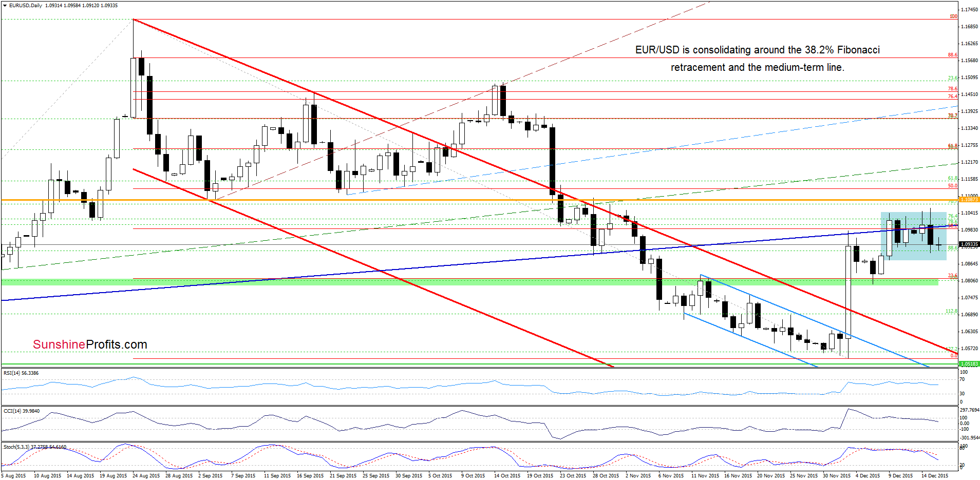The width and height of the screenshot is (980, 480).
Task: Click the current price label 1.09335
Action: (969, 244)
